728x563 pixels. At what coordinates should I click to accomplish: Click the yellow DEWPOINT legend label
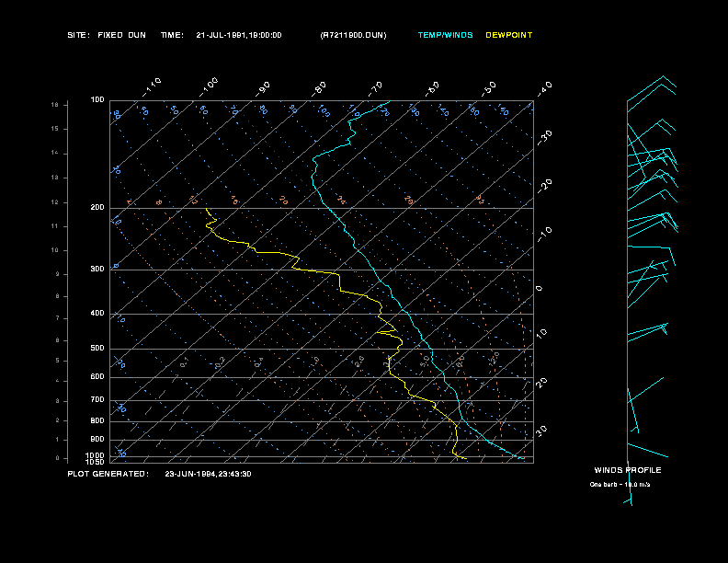509,35
